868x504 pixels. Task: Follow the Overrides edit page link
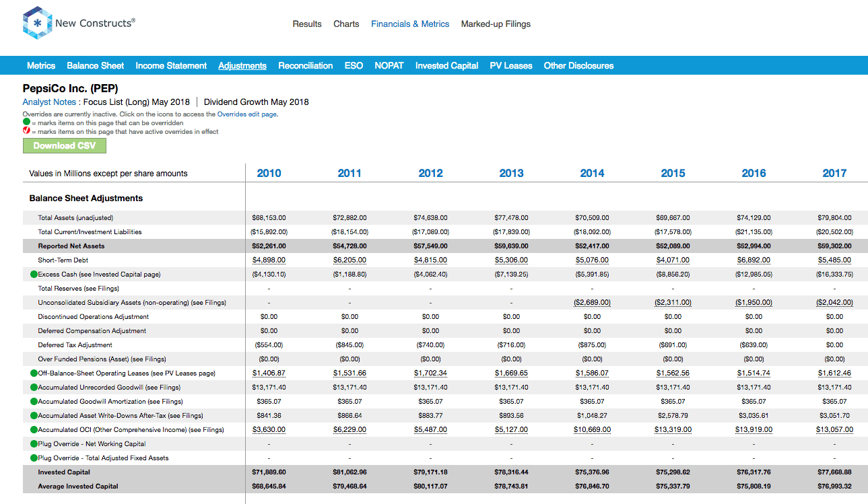[x=247, y=114]
